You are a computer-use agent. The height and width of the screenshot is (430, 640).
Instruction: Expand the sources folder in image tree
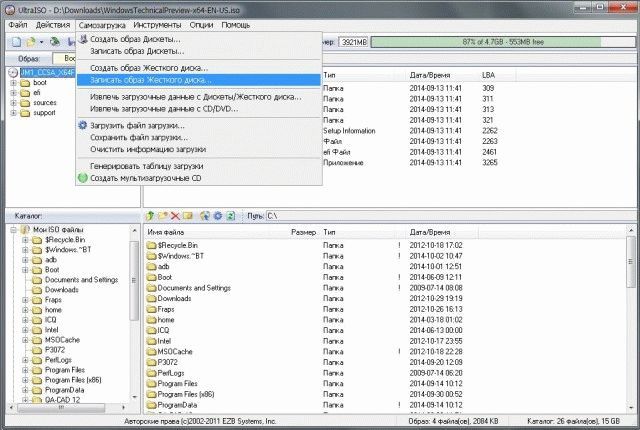tap(13, 103)
